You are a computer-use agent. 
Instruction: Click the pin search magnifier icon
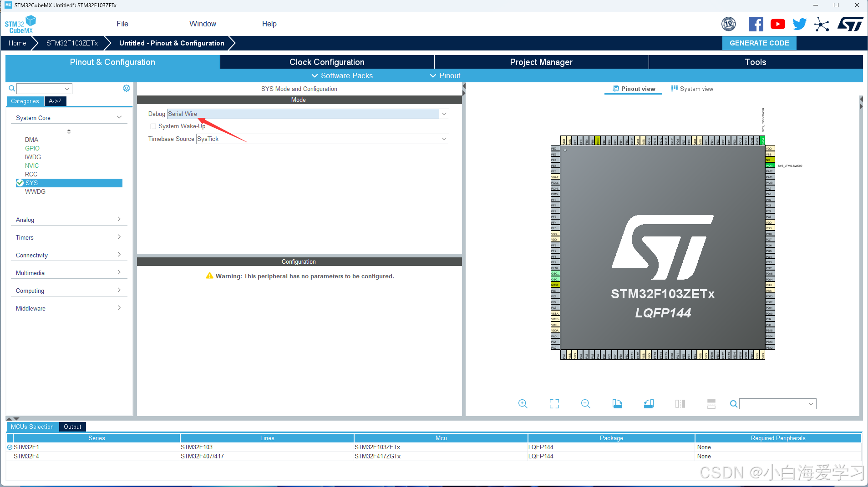(733, 404)
